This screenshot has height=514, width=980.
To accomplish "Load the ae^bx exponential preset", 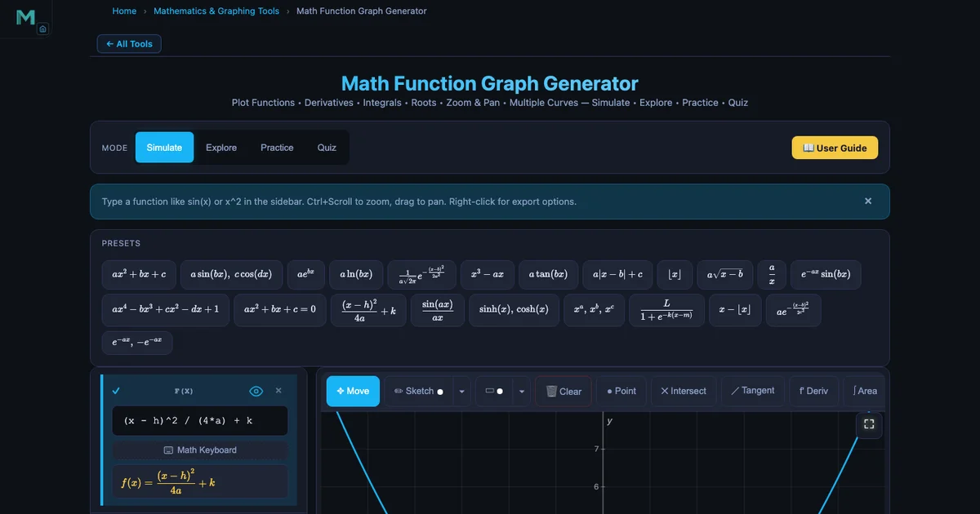I will coord(306,274).
